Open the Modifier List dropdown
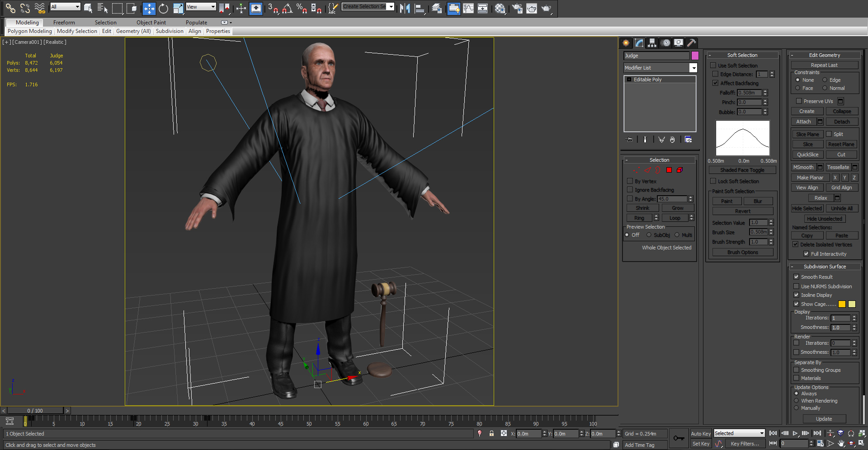The image size is (868, 450). point(693,68)
